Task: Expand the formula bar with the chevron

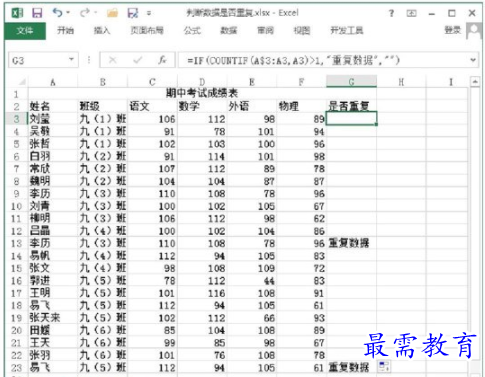Action: [x=473, y=60]
